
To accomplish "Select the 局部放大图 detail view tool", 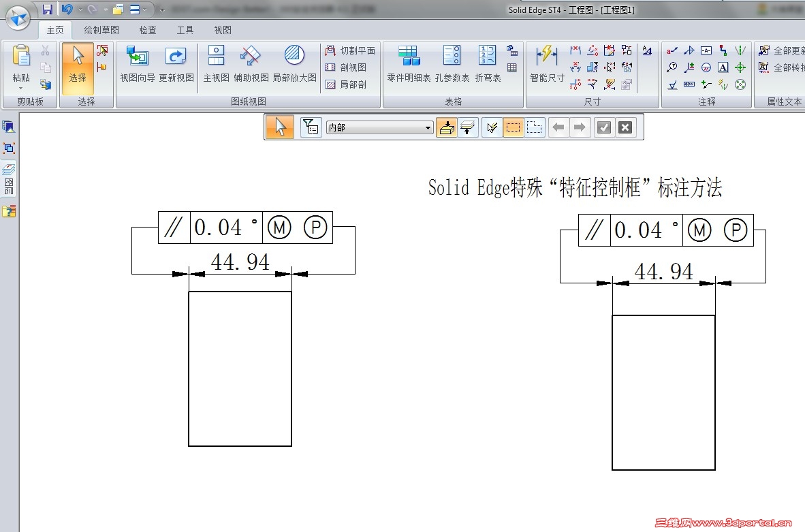I will pyautogui.click(x=295, y=63).
